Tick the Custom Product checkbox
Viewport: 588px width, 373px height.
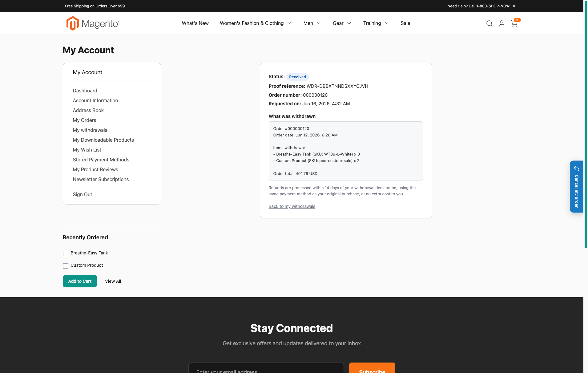click(65, 266)
